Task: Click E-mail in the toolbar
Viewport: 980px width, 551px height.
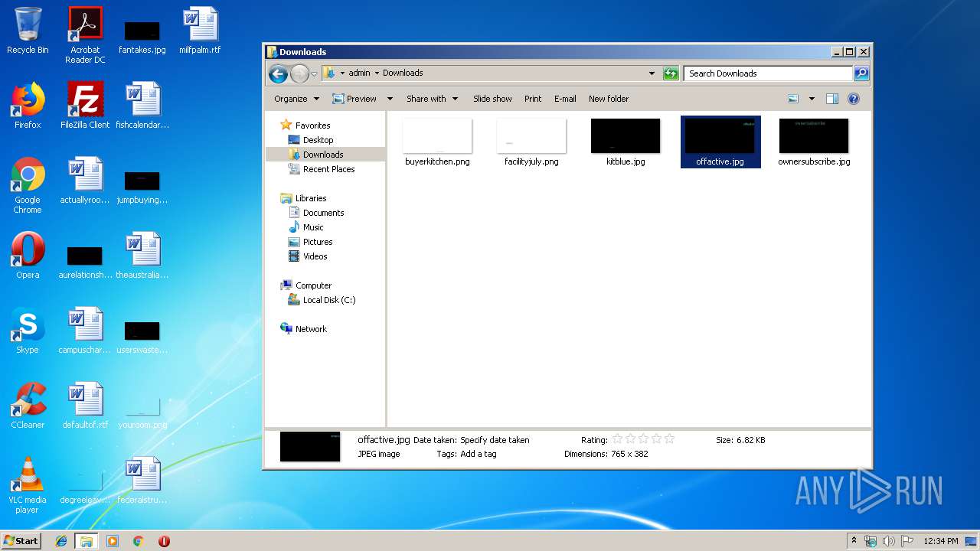Action: coord(565,99)
